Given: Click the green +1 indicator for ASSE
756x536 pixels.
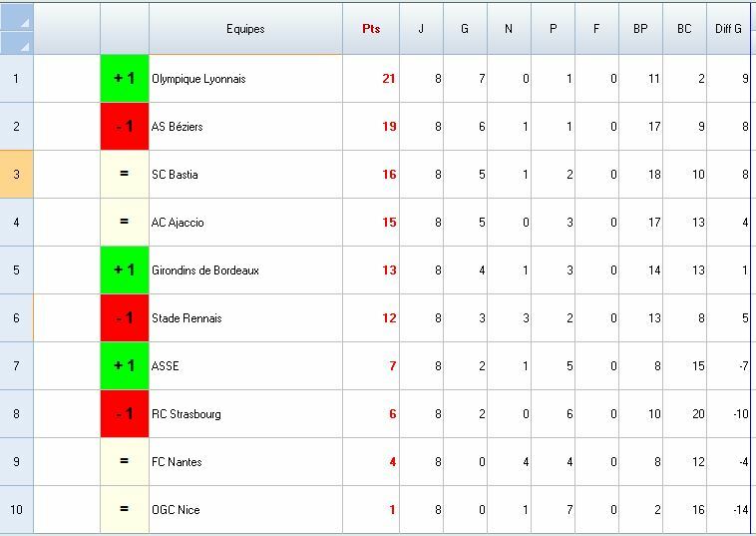Looking at the screenshot, I should (x=125, y=366).
